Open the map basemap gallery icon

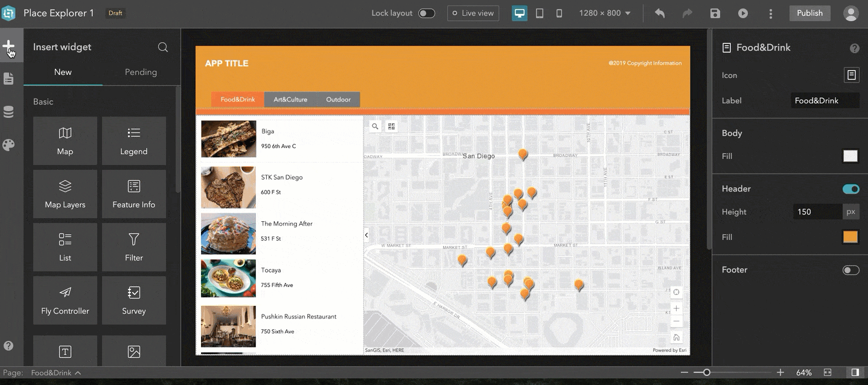(x=392, y=126)
